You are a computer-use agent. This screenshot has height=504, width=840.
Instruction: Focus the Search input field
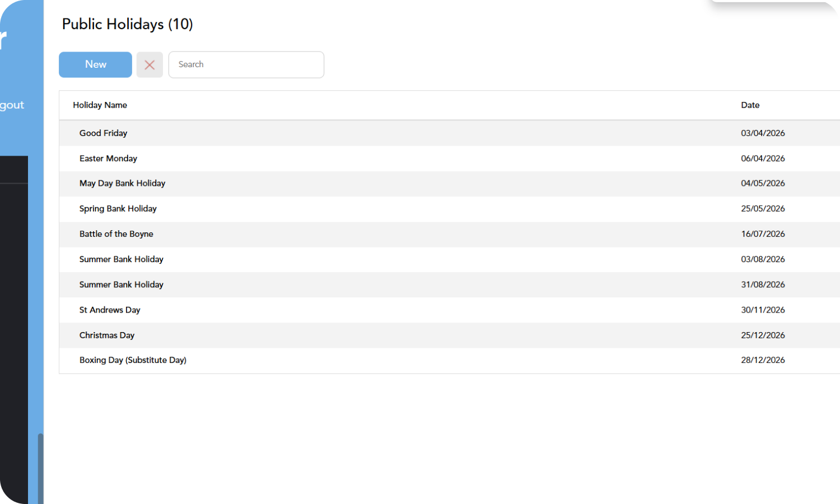pos(246,65)
